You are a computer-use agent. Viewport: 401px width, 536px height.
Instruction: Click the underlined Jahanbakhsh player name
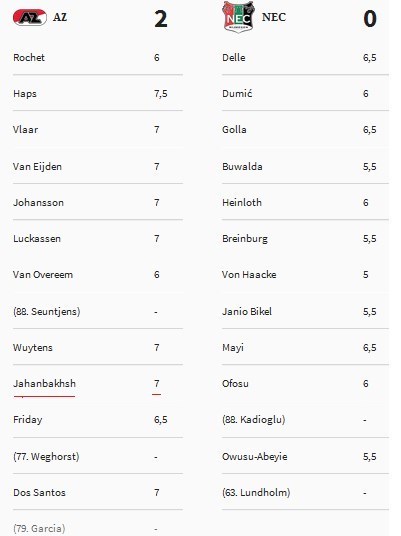point(44,384)
